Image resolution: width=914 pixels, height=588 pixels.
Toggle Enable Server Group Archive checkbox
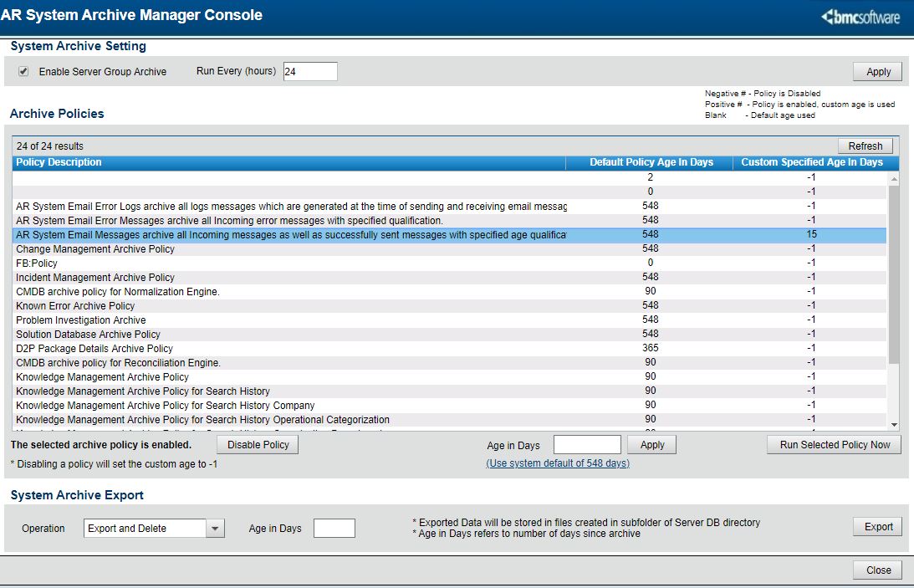pos(23,72)
